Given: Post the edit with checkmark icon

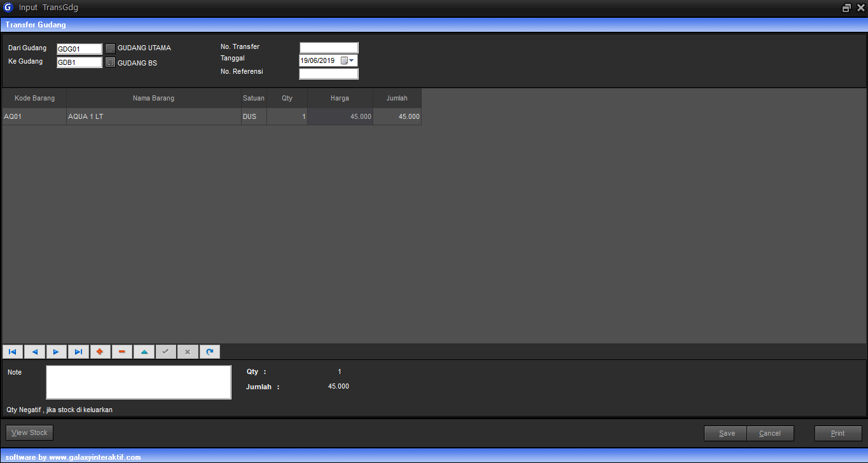Looking at the screenshot, I should pos(165,352).
